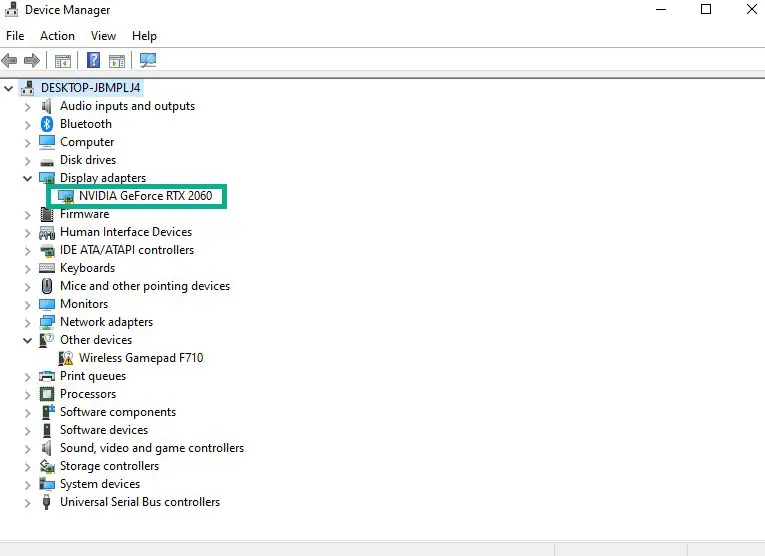This screenshot has height=556, width=765.
Task: Click the Device Manager title bar app icon
Action: point(12,9)
